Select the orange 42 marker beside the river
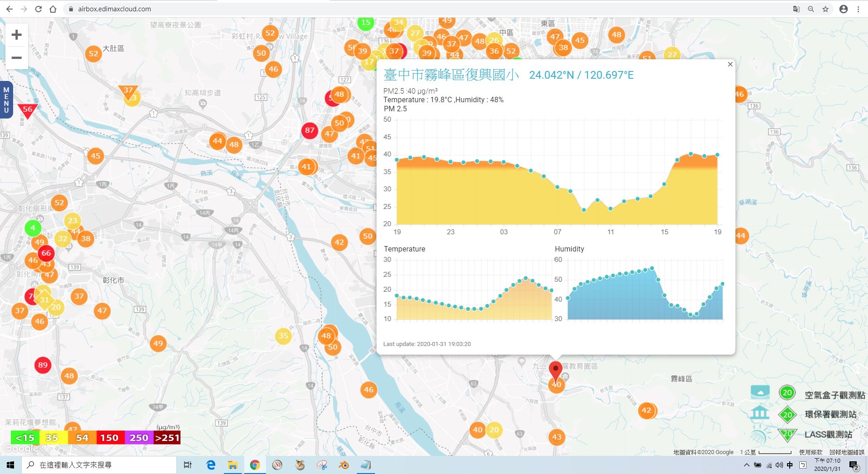 pos(339,242)
